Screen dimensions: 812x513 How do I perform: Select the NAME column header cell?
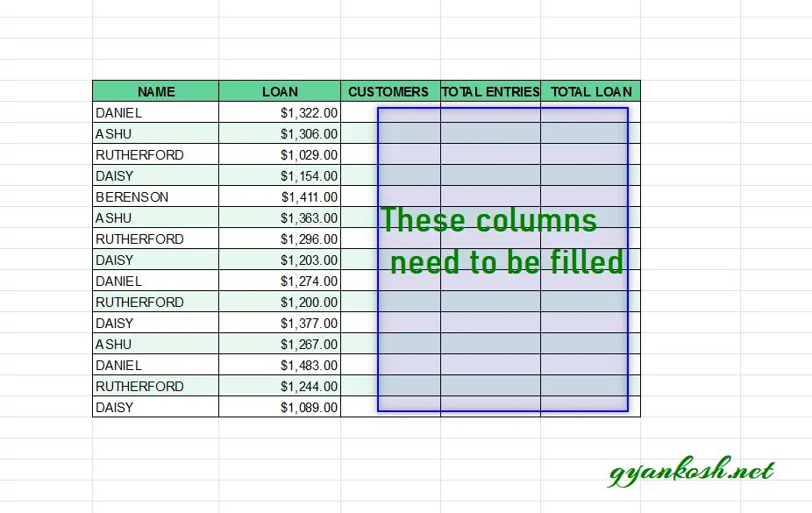click(156, 91)
